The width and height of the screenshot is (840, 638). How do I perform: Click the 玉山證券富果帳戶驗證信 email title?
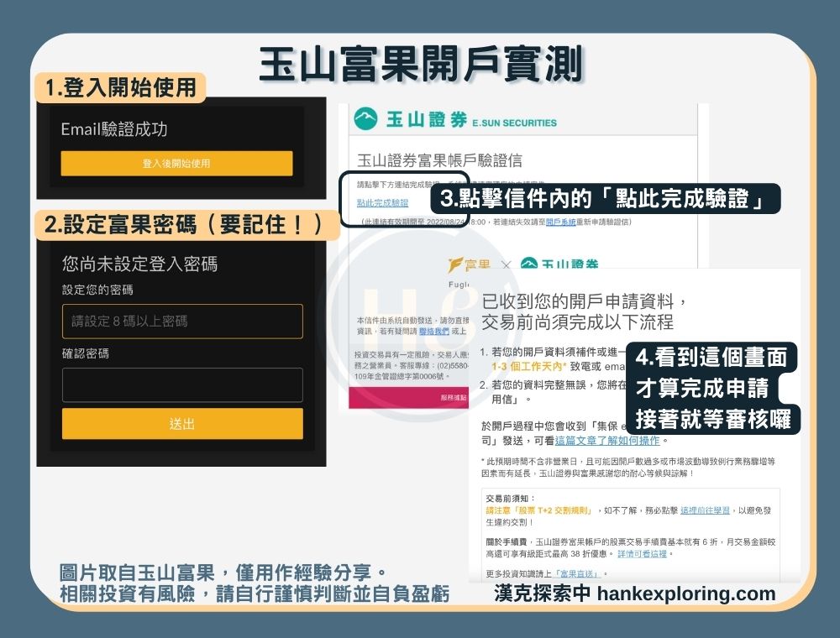coord(439,160)
